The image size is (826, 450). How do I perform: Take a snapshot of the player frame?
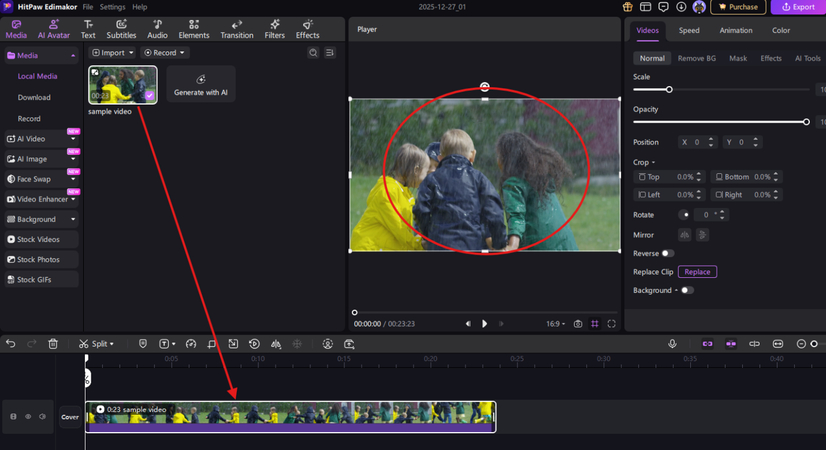[x=578, y=324]
